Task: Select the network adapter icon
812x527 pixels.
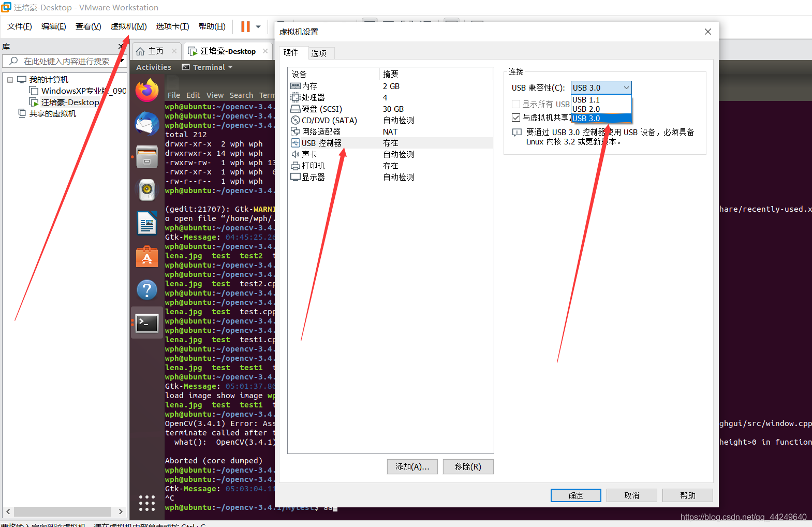Action: (x=295, y=131)
